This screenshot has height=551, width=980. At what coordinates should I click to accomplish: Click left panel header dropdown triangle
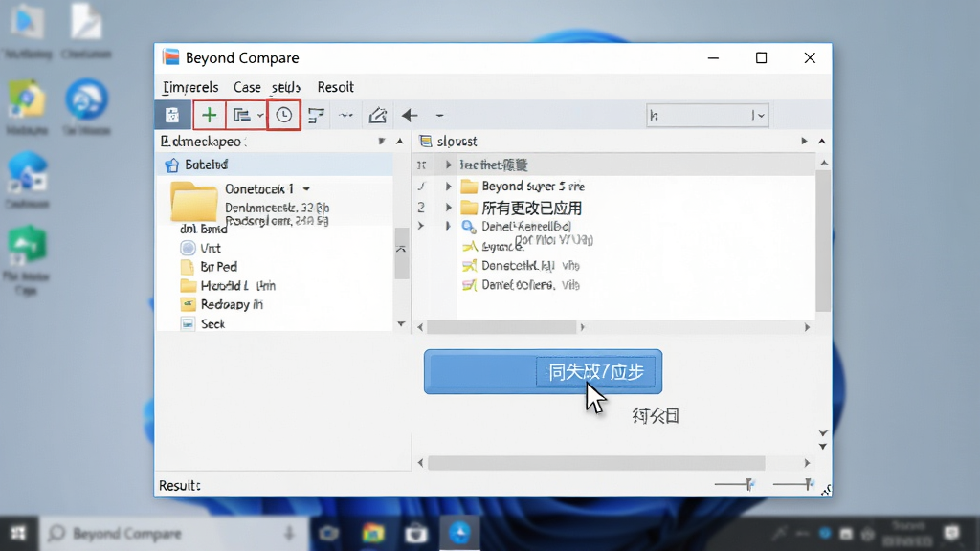(x=381, y=142)
